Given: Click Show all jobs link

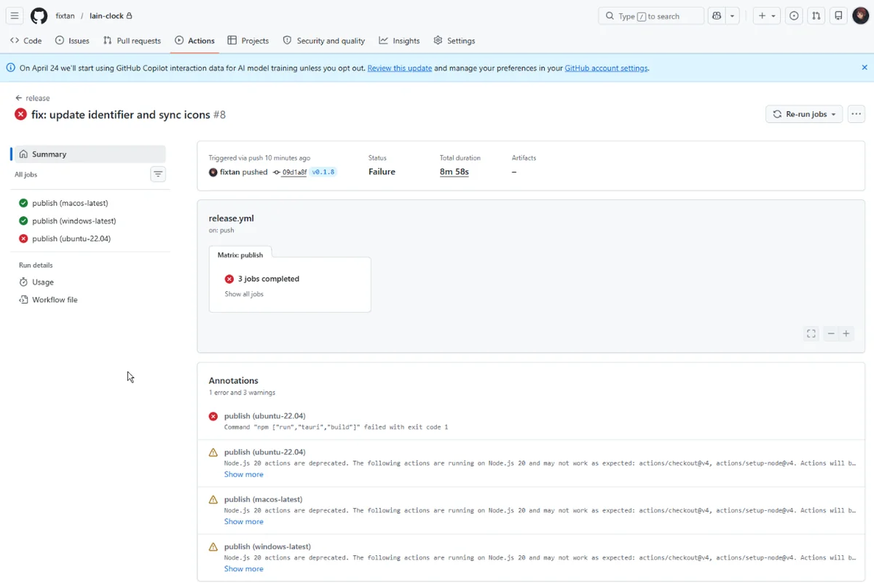Looking at the screenshot, I should (244, 294).
